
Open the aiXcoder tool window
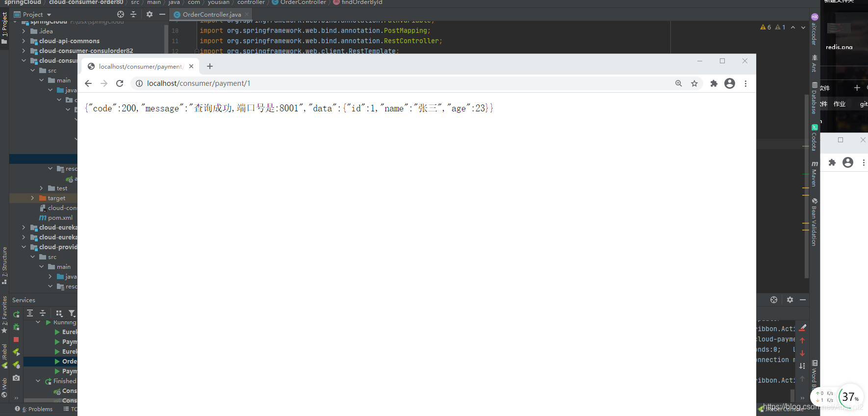(x=814, y=29)
